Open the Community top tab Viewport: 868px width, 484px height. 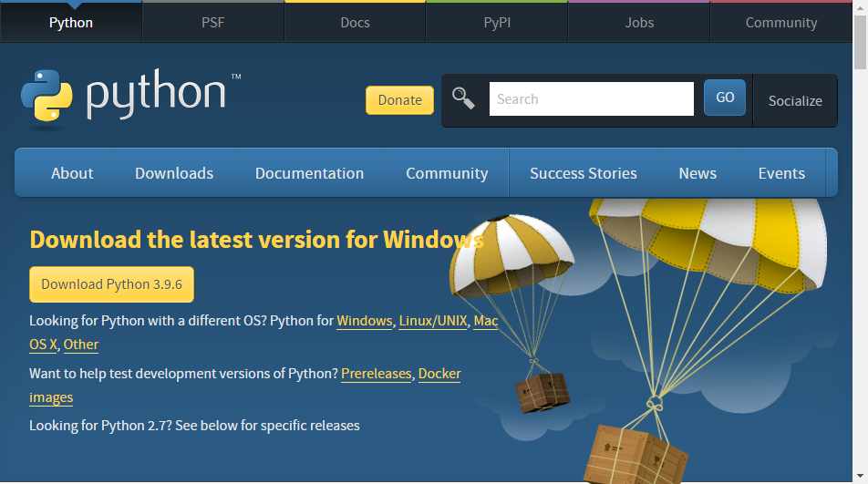click(x=781, y=22)
